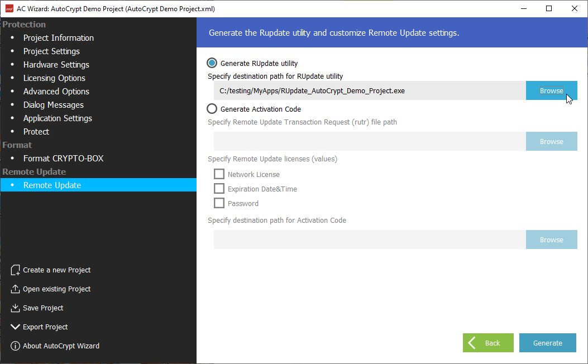
Task: Open the Project Information page
Action: [58, 38]
